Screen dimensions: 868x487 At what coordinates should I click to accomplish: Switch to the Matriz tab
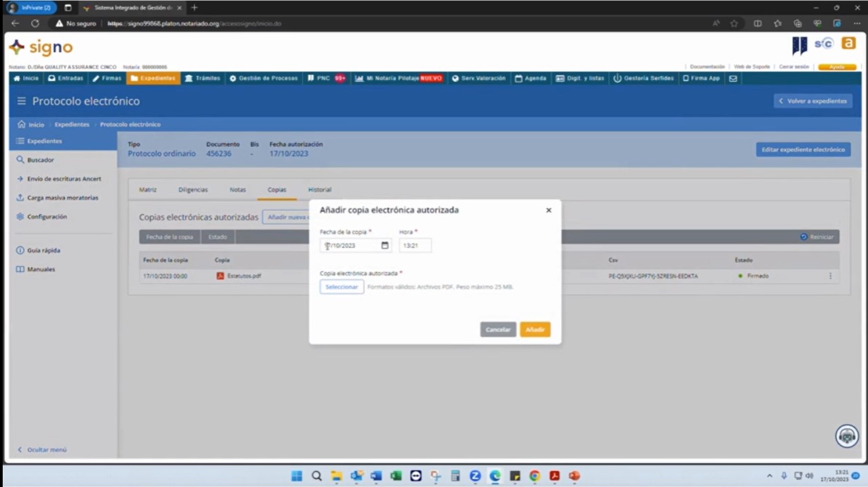(148, 190)
